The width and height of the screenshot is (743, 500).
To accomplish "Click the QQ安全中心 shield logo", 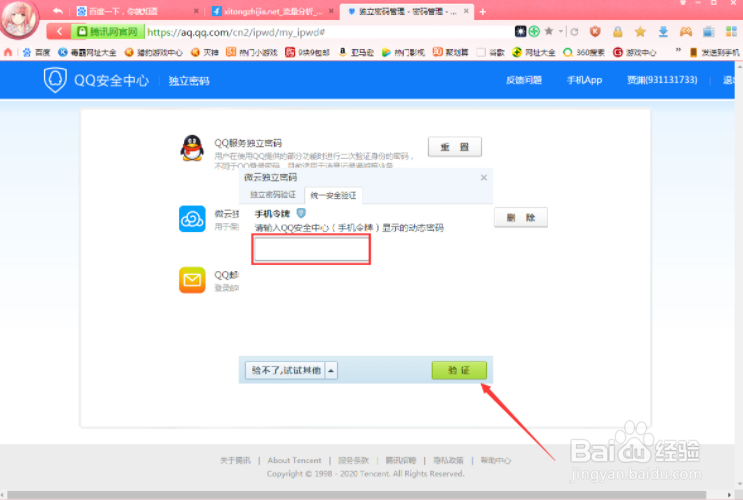I will coord(55,80).
